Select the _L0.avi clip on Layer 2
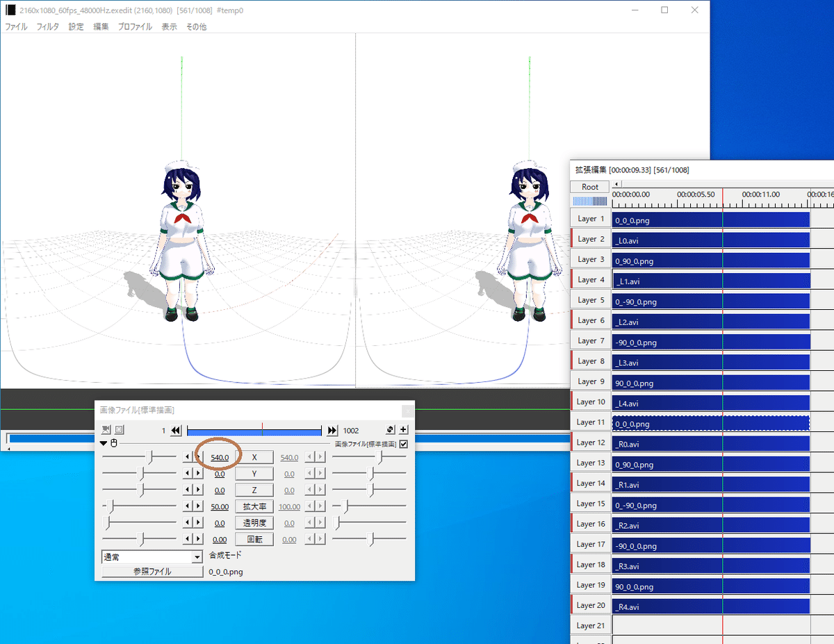The width and height of the screenshot is (834, 644). point(711,240)
